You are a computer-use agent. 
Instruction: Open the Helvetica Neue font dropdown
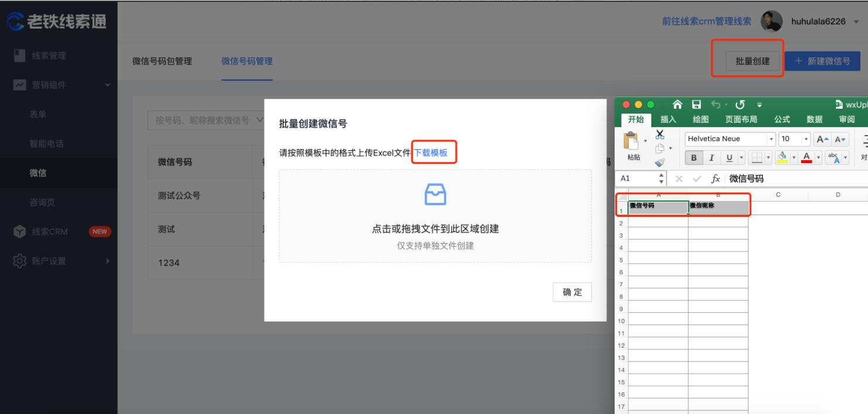pos(772,139)
